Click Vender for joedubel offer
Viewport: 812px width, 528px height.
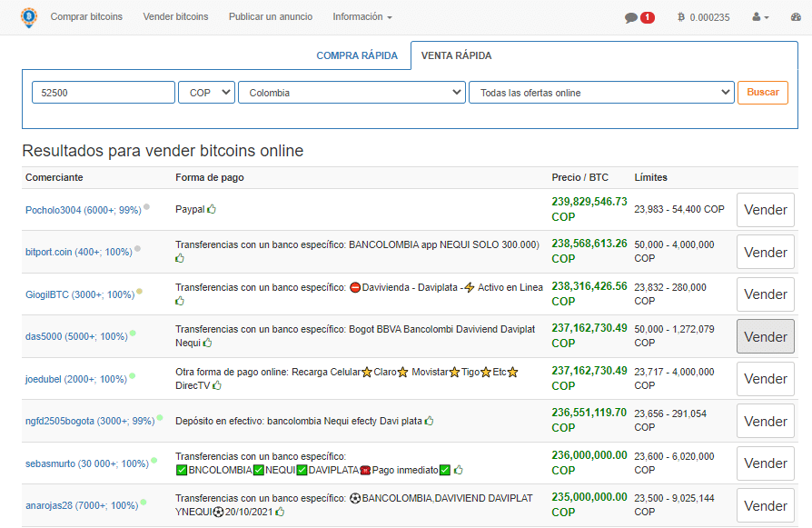coord(766,379)
